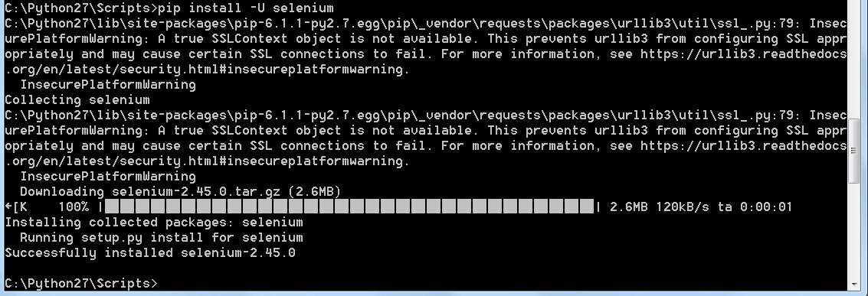The image size is (868, 296).
Task: Click the '100%' progress percentage text
Action: tap(73, 207)
